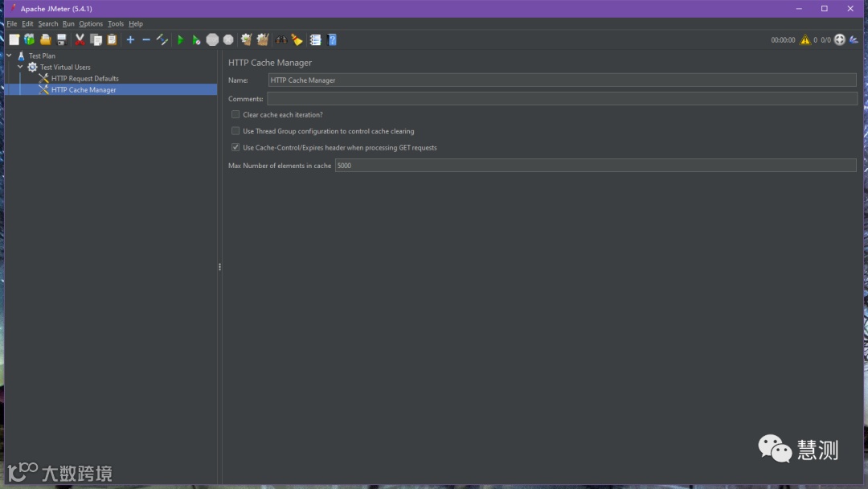
Task: Select HTTP Cache Manager in tree
Action: click(84, 90)
